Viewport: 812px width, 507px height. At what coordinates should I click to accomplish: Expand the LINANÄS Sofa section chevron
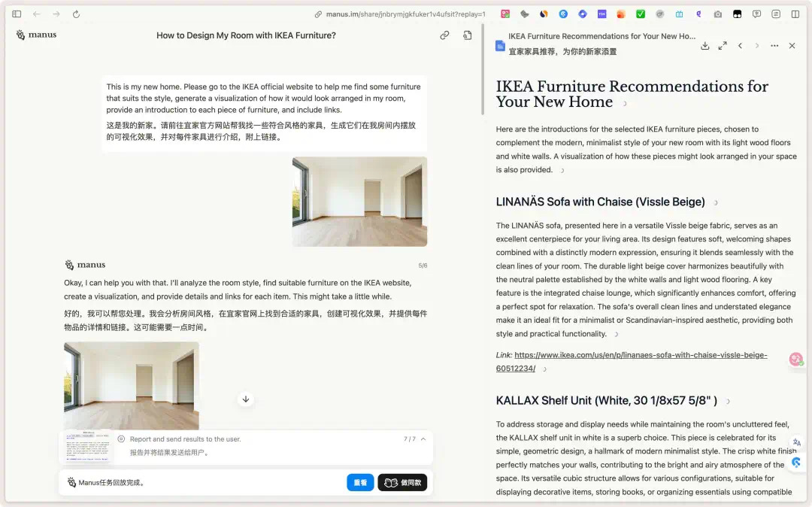(714, 202)
